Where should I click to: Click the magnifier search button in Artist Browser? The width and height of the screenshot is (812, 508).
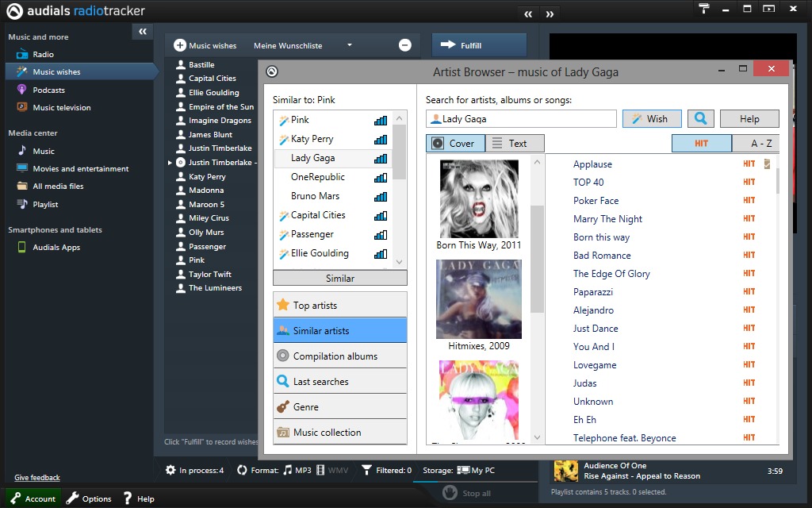701,119
